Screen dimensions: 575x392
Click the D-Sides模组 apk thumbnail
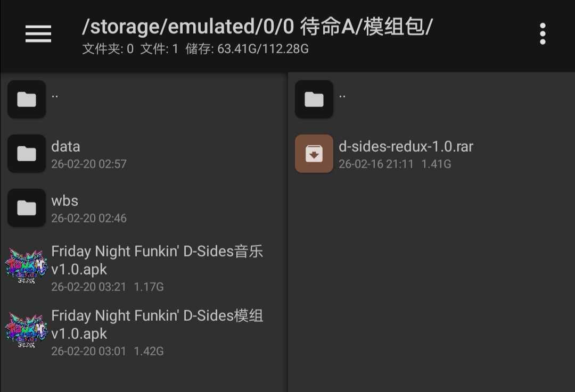tap(27, 332)
